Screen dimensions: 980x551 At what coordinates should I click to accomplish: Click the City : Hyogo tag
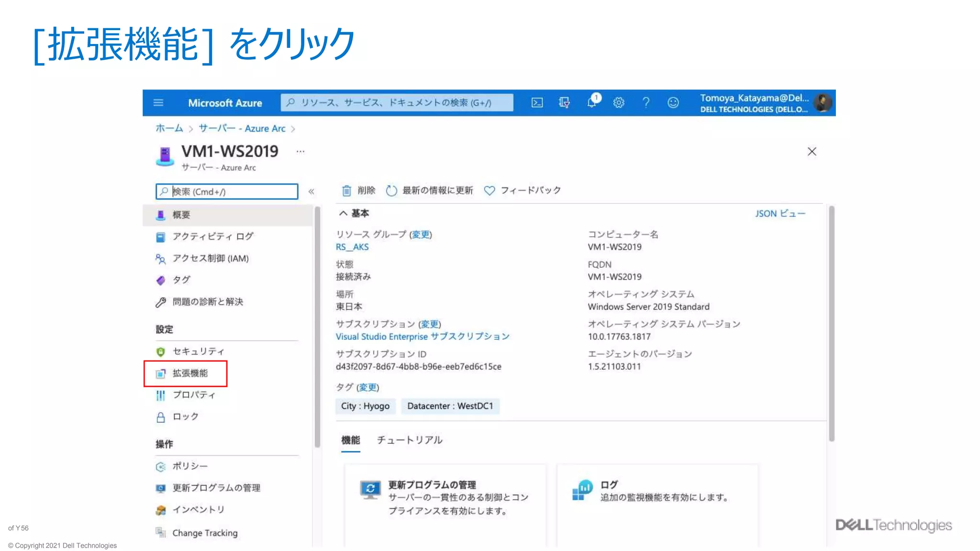click(x=366, y=406)
